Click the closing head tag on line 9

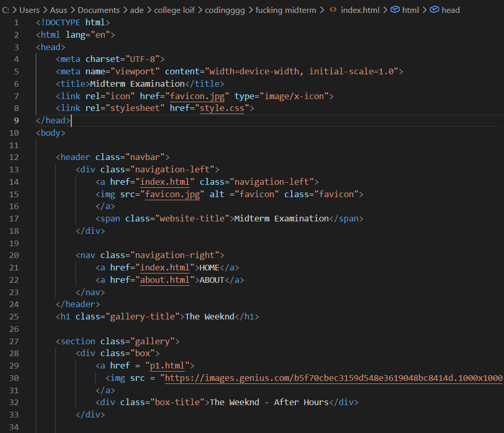[53, 120]
